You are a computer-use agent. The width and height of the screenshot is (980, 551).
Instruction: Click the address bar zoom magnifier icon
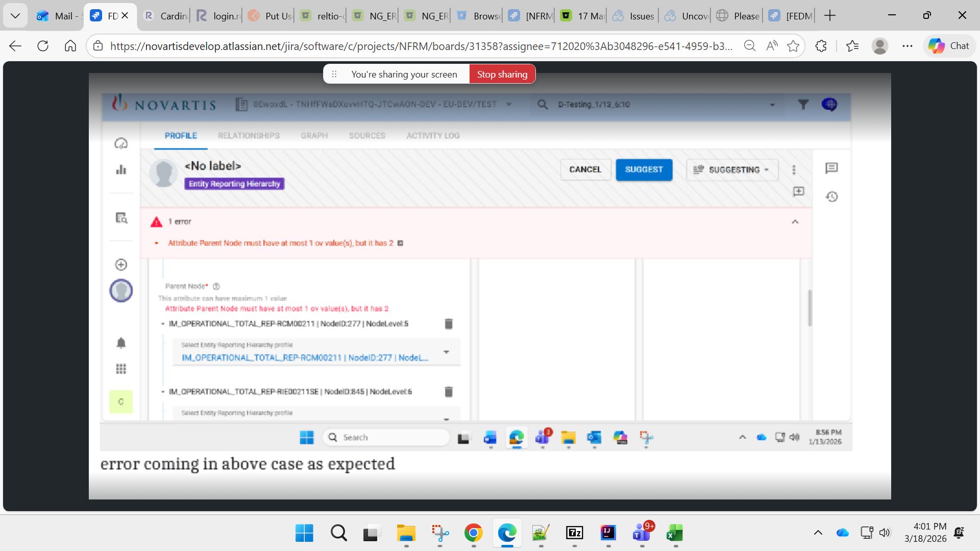click(x=750, y=46)
